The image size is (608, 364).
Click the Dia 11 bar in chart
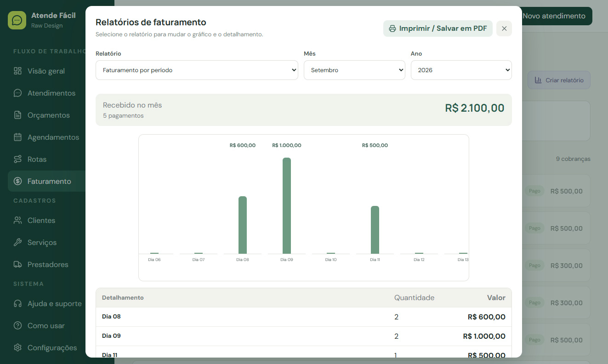coord(375,230)
